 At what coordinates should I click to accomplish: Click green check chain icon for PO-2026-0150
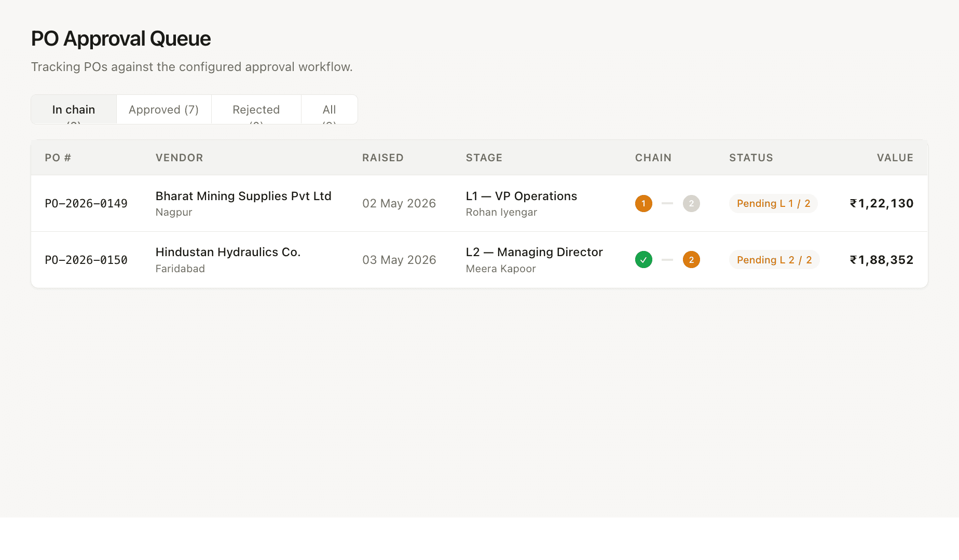pyautogui.click(x=643, y=260)
